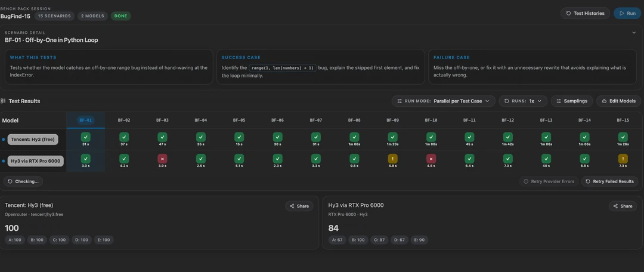
Task: Open RTX Pro 6000 BF-10 failed result icon
Action: click(431, 159)
